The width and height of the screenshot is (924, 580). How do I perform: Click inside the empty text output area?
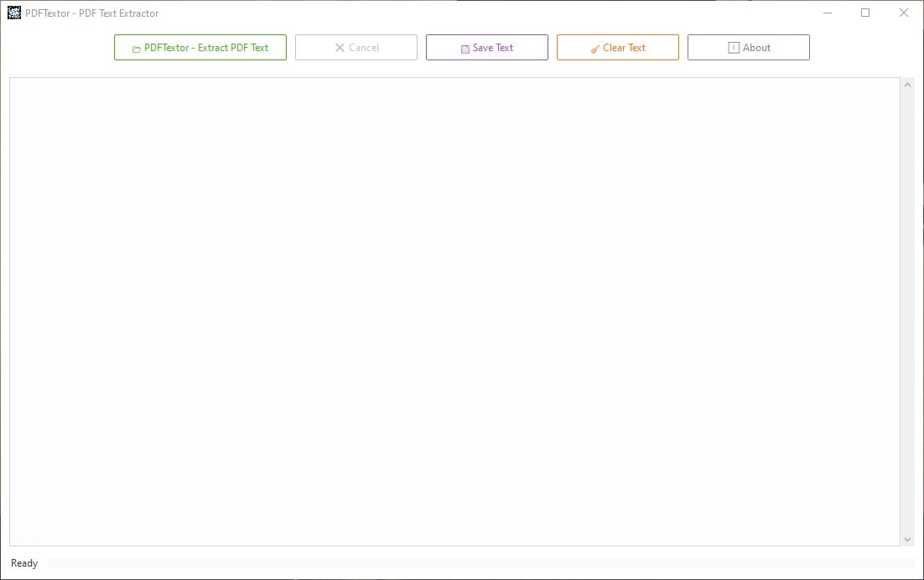[453, 310]
